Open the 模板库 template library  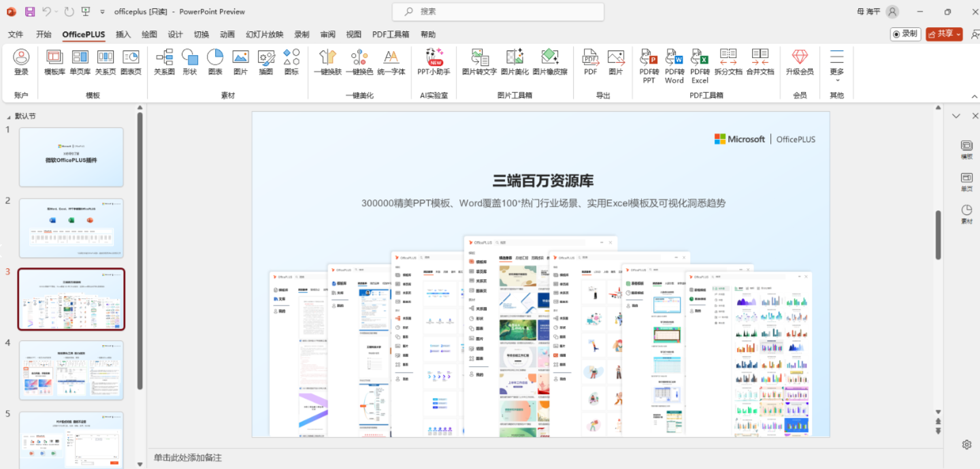pos(54,62)
